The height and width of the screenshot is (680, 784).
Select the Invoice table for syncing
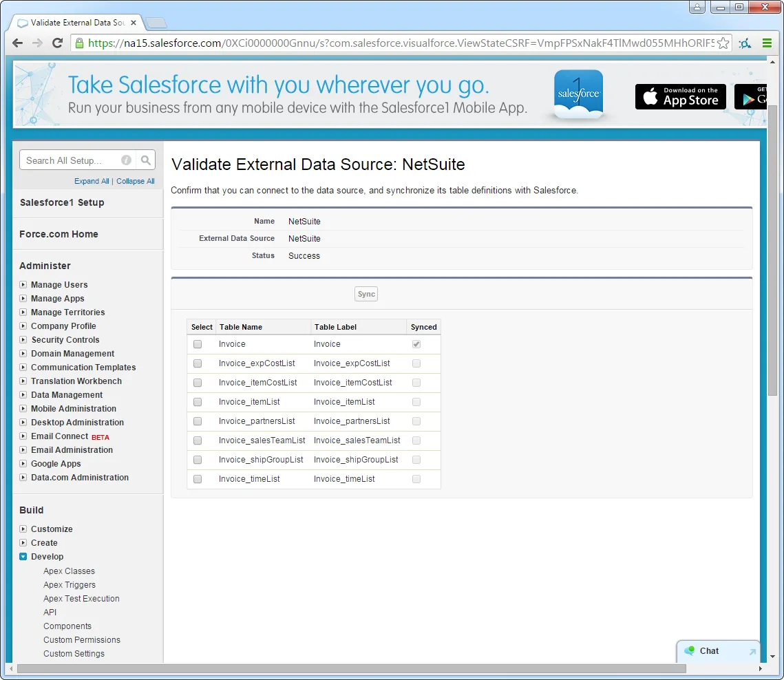tap(198, 343)
